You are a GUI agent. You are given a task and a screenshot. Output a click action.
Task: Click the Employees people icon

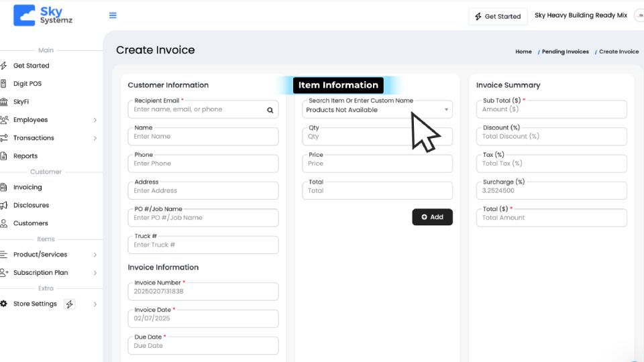click(x=4, y=120)
